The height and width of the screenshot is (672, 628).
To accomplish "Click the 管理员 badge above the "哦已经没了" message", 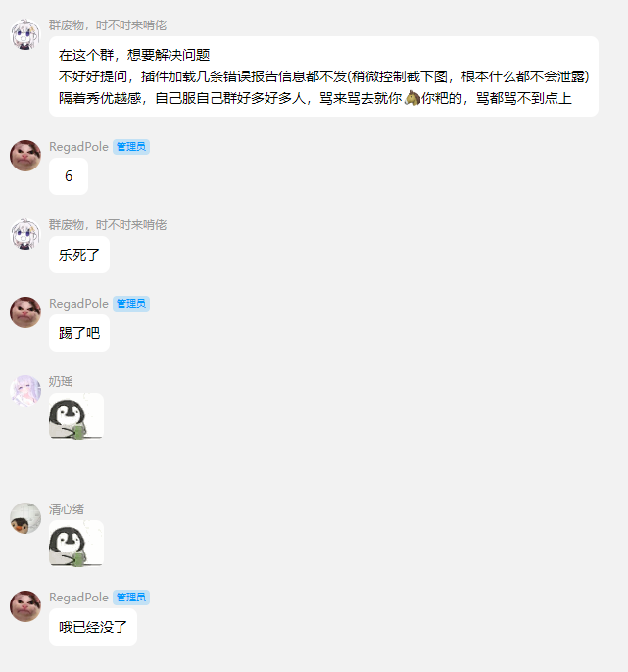I will click(x=131, y=598).
